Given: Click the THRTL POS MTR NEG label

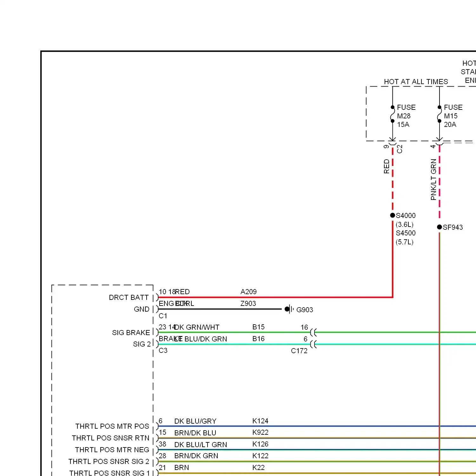Looking at the screenshot, I should tap(112, 450).
